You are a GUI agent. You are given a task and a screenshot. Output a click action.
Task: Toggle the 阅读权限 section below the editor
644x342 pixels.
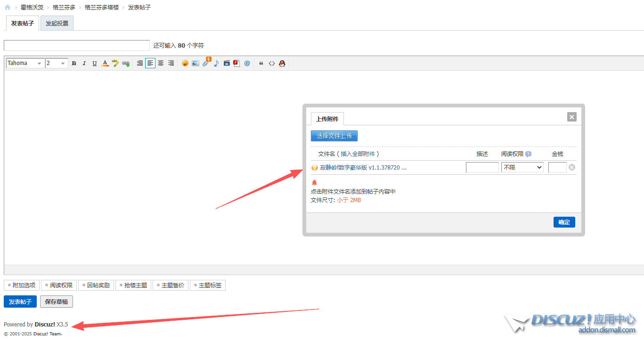tap(59, 285)
